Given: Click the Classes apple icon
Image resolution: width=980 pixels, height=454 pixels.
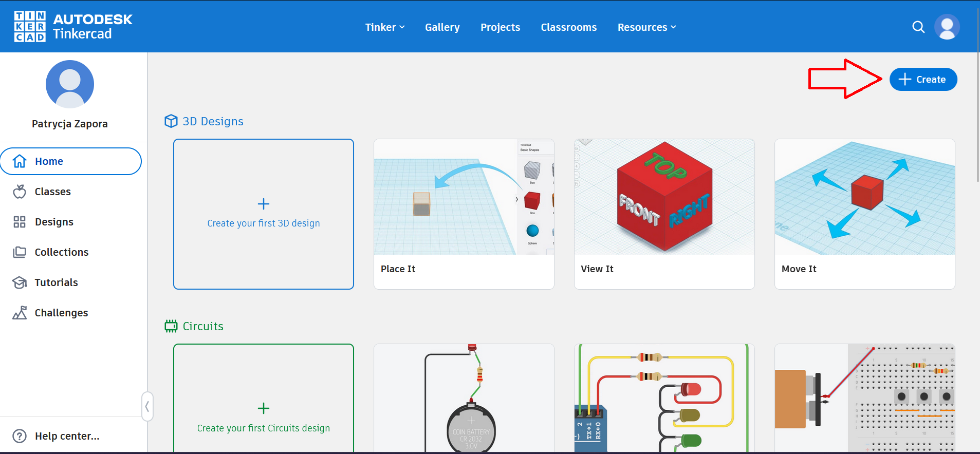Looking at the screenshot, I should point(20,192).
